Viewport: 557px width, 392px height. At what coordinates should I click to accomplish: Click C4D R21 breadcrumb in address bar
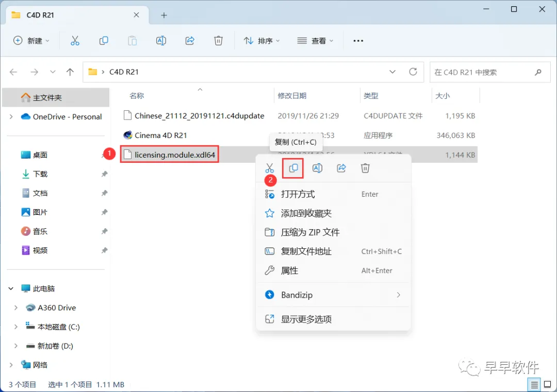[124, 72]
